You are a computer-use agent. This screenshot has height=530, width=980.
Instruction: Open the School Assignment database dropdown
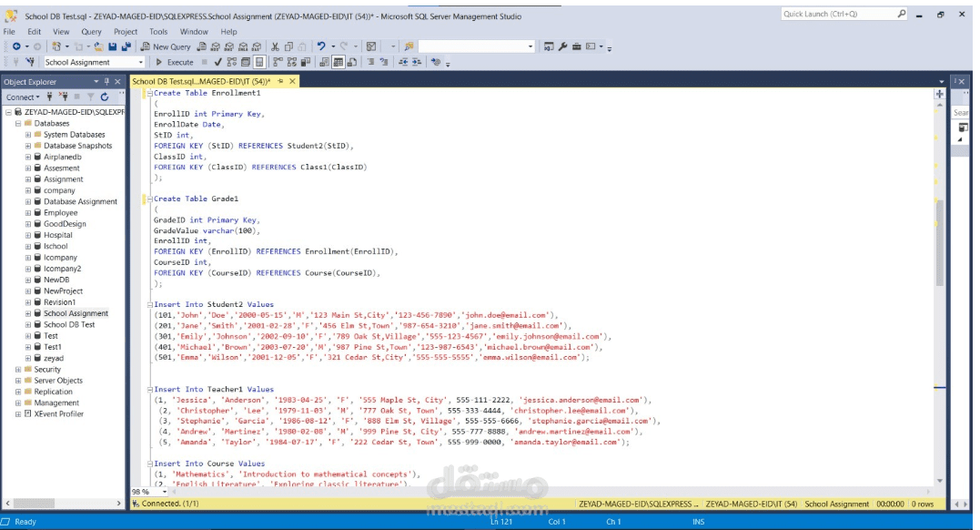pos(142,63)
